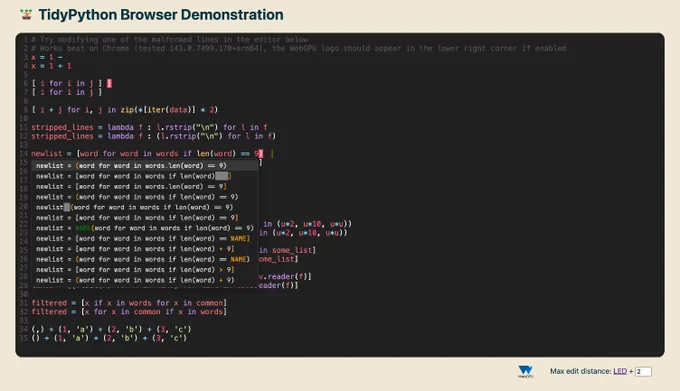Pick suggestion with equals sign deleted after newlist
The image size is (680, 391).
coord(145,207)
